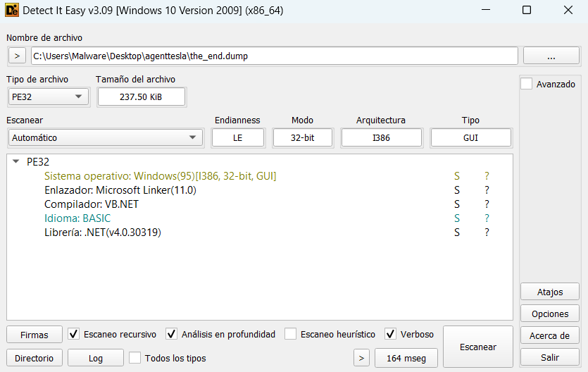This screenshot has height=372, width=588.
Task: Click the "?" icon on the Idioma: BASIC row
Action: coord(486,218)
